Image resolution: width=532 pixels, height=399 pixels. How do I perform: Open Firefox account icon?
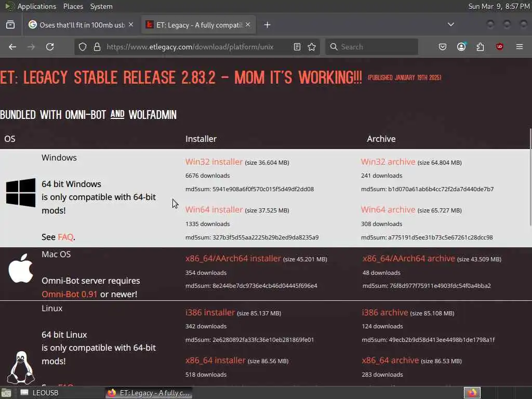coord(461,47)
